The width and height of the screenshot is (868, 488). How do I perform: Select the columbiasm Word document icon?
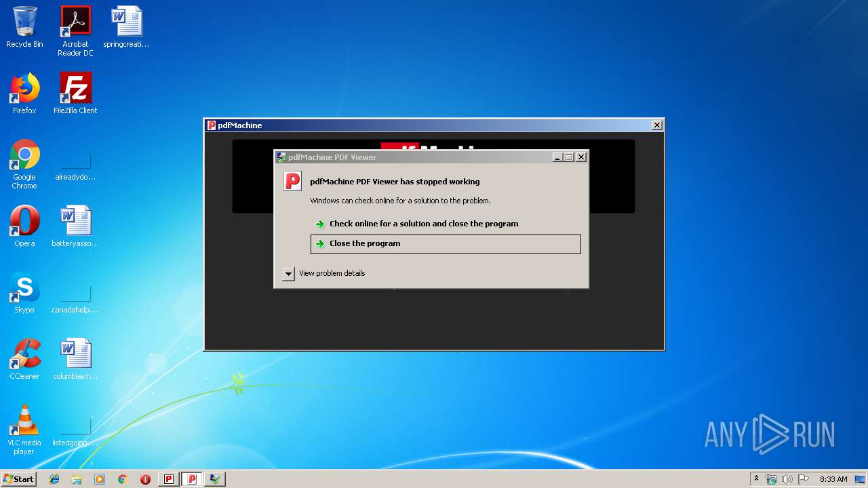coord(75,359)
